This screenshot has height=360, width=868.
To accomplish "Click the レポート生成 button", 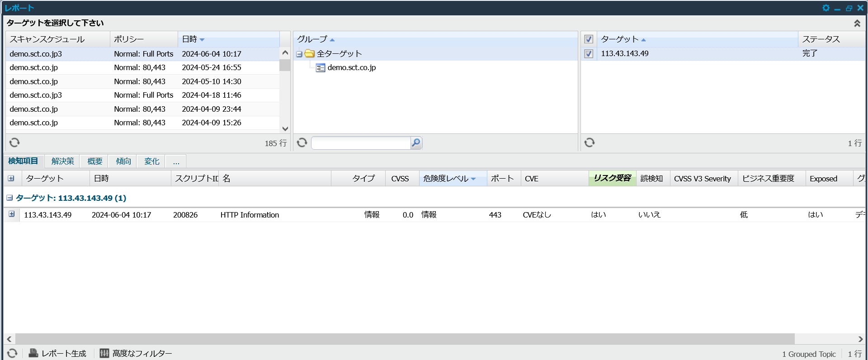I will point(57,353).
